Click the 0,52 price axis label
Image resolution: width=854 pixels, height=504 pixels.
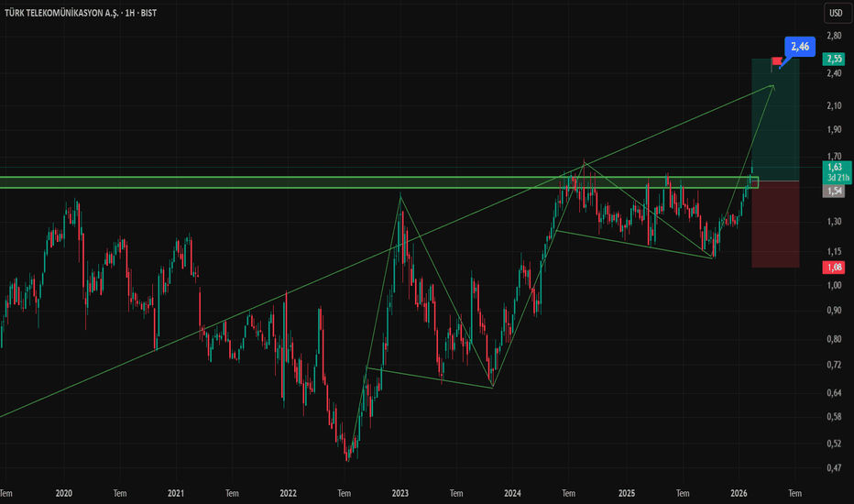[x=834, y=444]
